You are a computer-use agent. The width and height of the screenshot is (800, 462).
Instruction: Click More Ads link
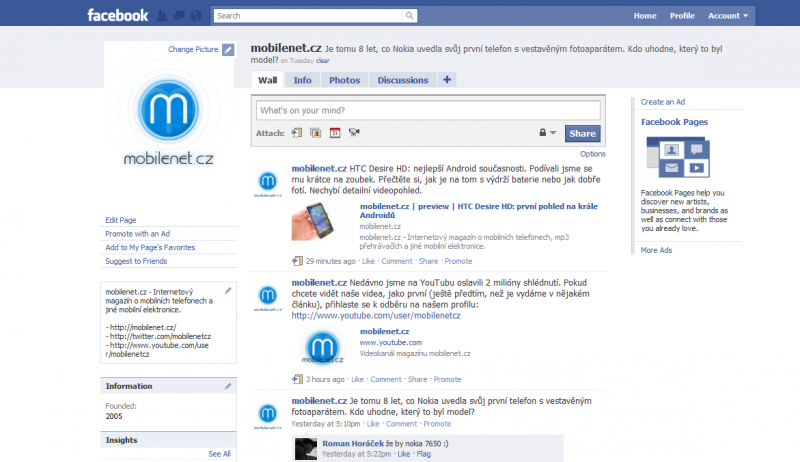coord(656,250)
